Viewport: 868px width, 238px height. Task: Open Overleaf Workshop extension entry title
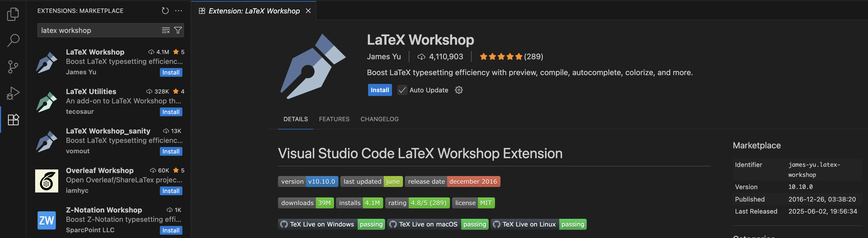click(x=100, y=171)
